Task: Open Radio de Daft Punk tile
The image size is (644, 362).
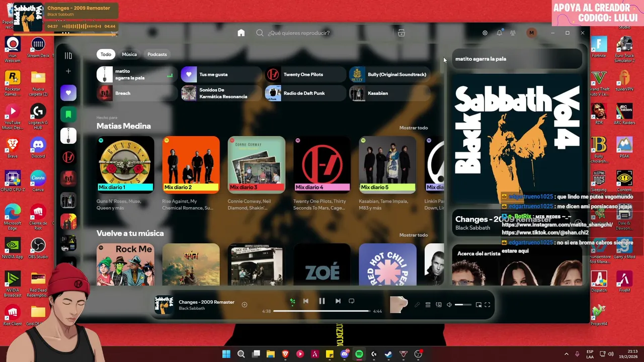Action: pos(305,93)
